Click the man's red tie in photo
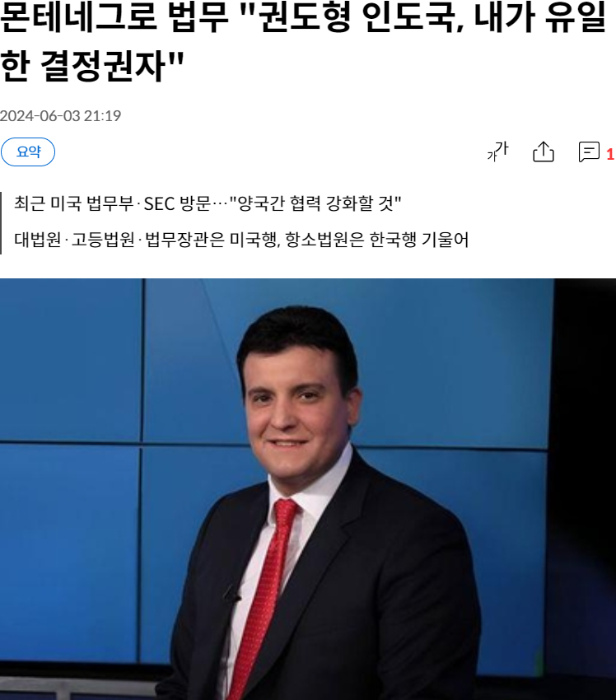Screen dimensions: 616x700 (264, 598)
